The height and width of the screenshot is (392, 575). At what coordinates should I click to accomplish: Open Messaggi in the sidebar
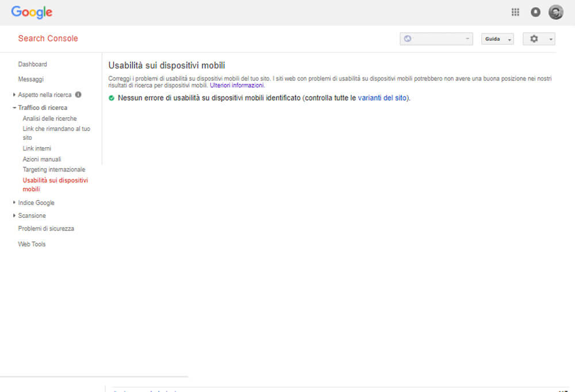pos(31,79)
